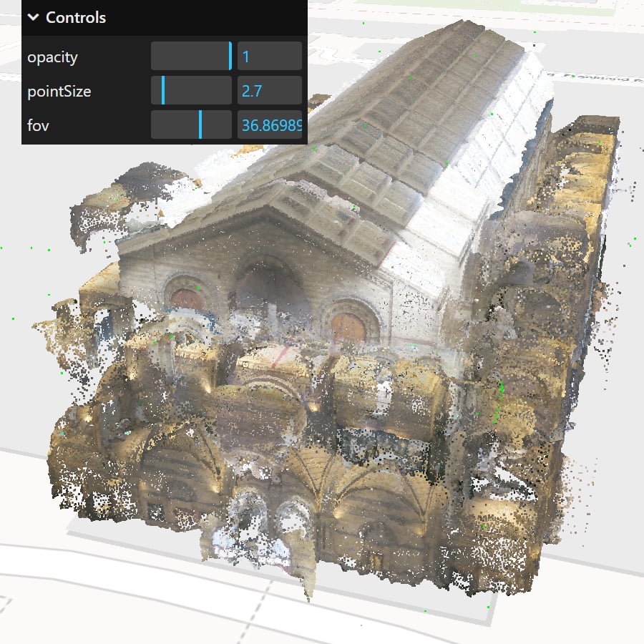Collapse the Controls panel chevron
The image size is (644, 644).
[33, 17]
